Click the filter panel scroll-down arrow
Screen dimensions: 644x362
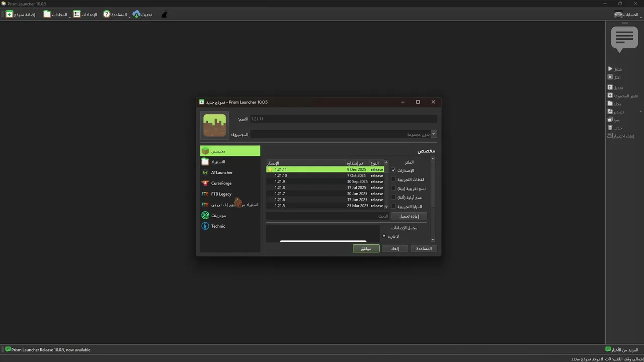click(x=433, y=239)
